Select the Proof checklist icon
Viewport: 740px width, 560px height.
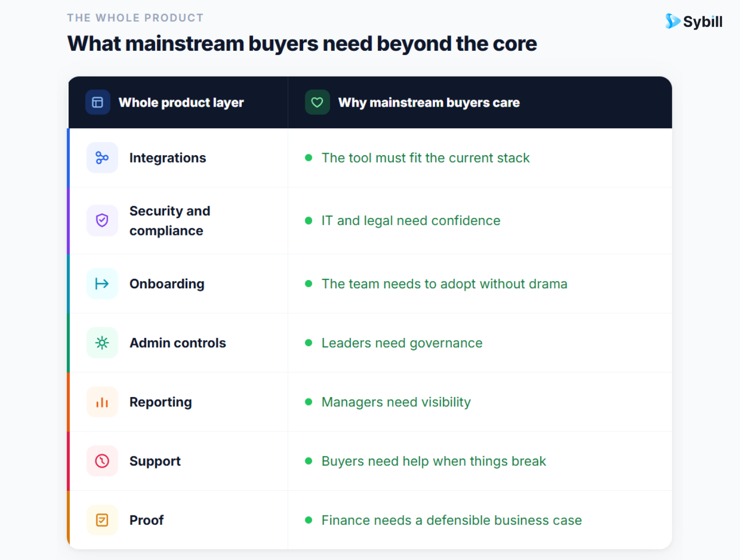click(102, 520)
